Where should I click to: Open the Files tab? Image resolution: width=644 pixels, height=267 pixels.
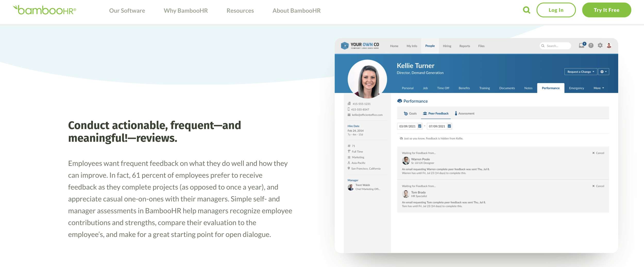[481, 46]
